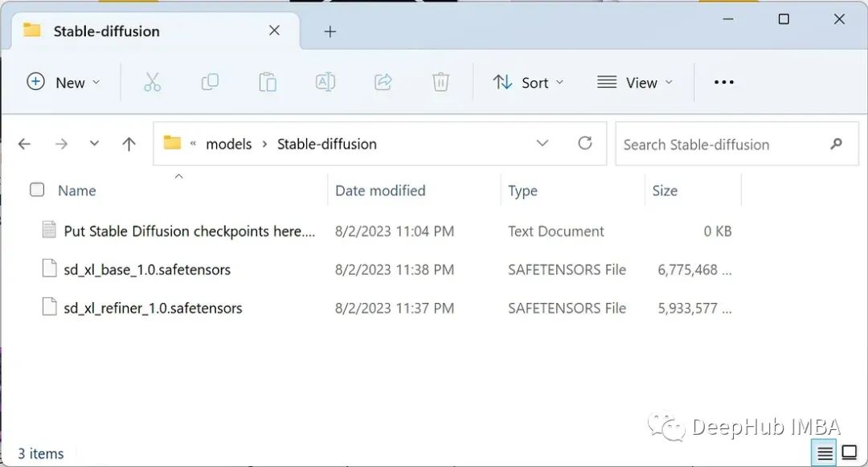This screenshot has width=868, height=467.
Task: Go up one folder level arrow
Action: tap(129, 144)
